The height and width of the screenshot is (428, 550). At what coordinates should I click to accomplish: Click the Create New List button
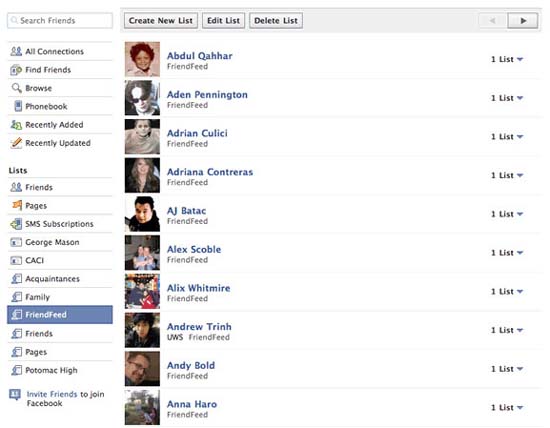point(161,21)
